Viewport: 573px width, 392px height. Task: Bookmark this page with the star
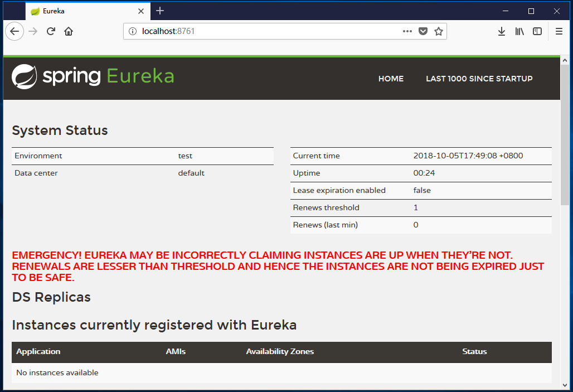(x=439, y=31)
